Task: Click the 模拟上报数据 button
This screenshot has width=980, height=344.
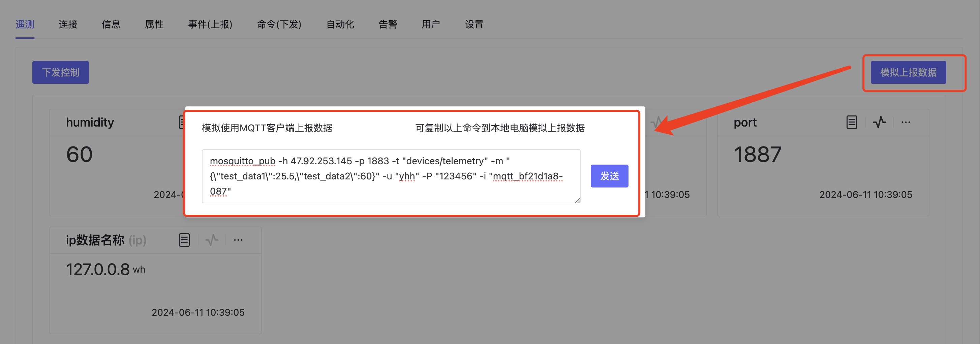Action: 908,72
